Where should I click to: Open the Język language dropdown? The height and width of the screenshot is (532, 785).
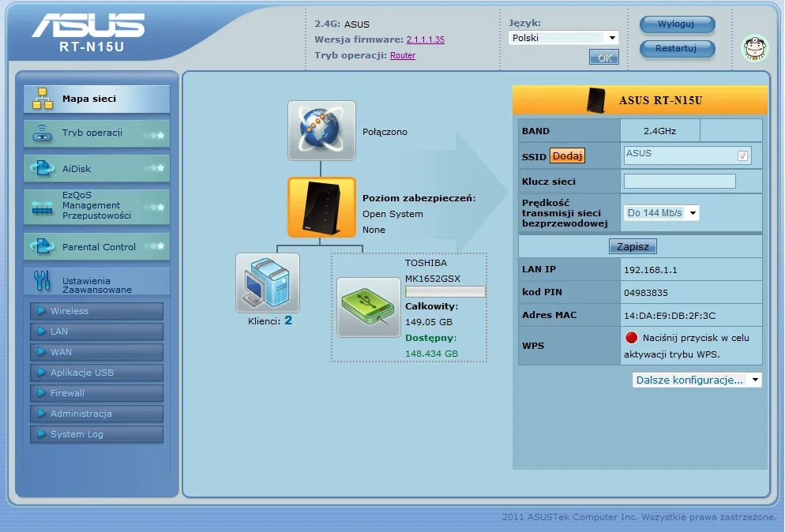[563, 38]
